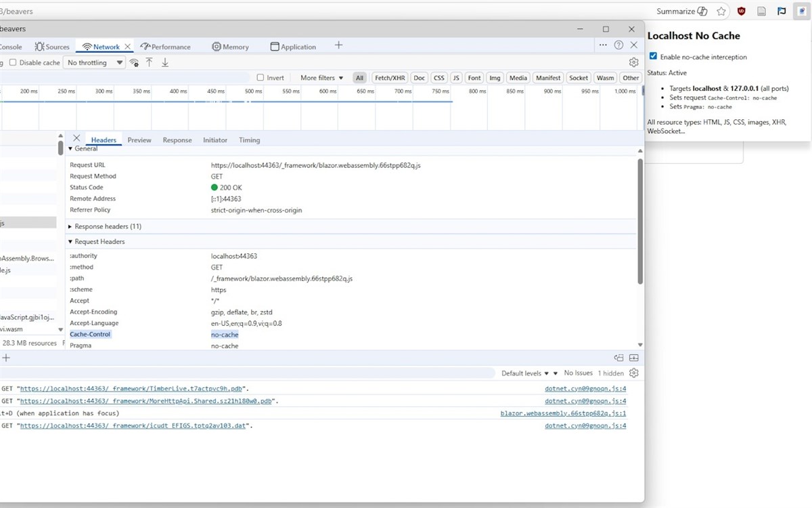Open the Response tab of the request
This screenshot has height=508, width=812.
pyautogui.click(x=177, y=140)
